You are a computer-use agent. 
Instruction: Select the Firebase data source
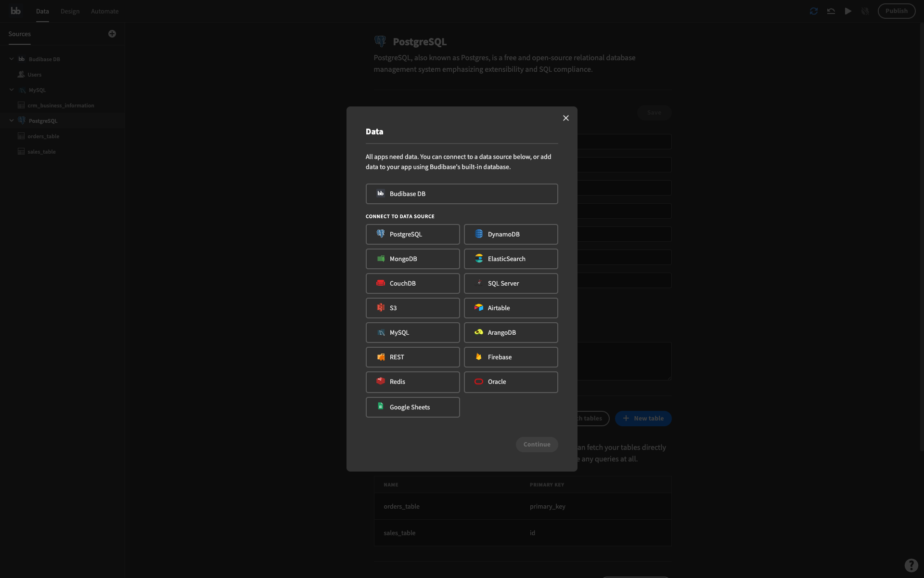point(511,357)
